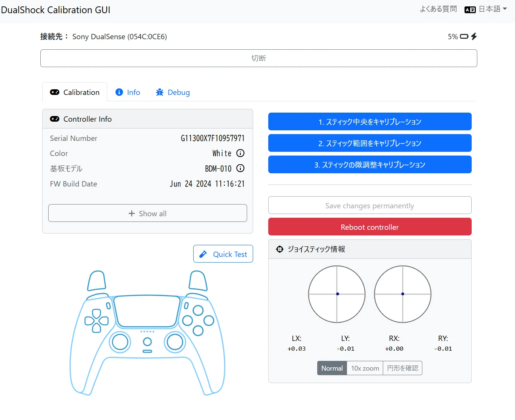This screenshot has width=515, height=420.
Task: Open the Debug tab
Action: (173, 92)
